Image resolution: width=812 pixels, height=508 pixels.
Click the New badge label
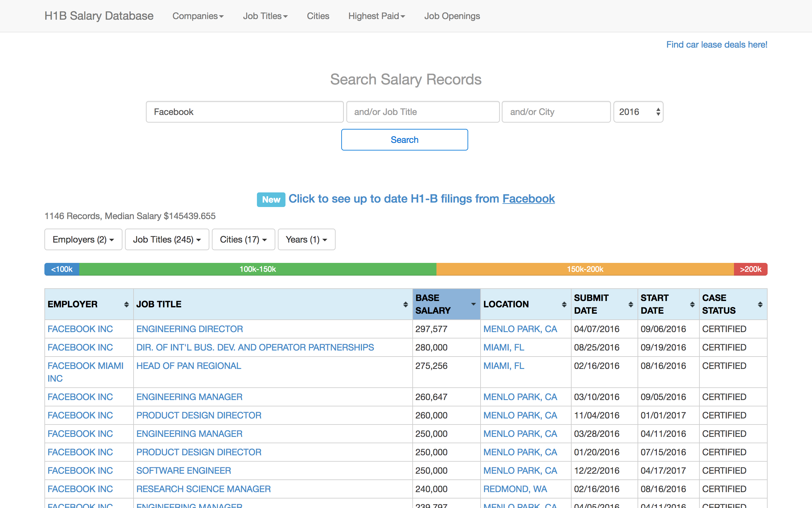point(271,200)
